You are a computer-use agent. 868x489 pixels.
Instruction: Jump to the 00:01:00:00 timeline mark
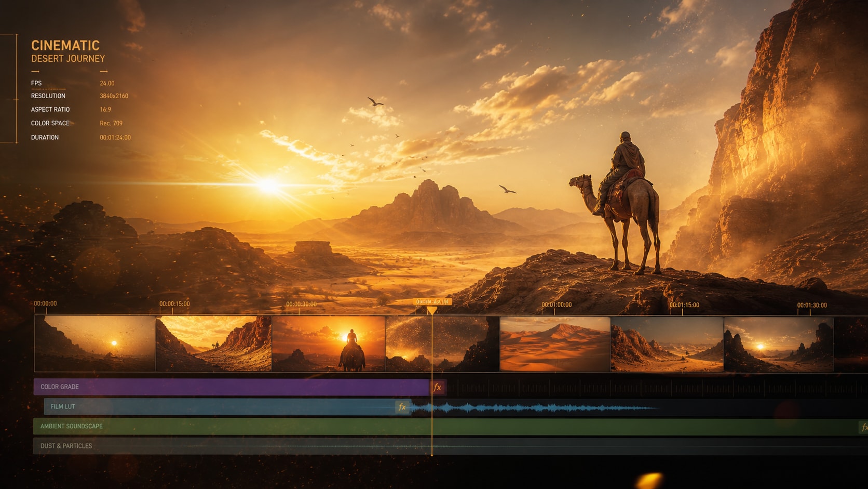(557, 305)
